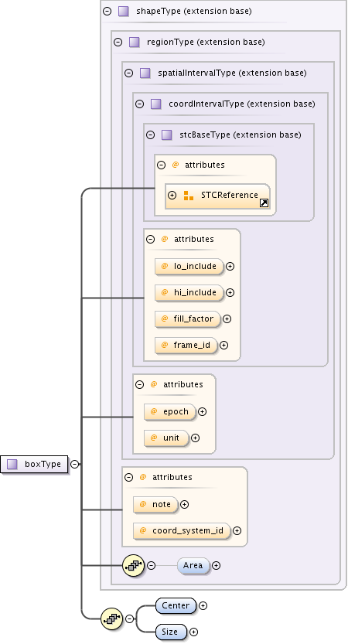Viewport: 348px width, 644px height.
Task: Click the @ icon of coord_system_id
Action: coord(143,530)
